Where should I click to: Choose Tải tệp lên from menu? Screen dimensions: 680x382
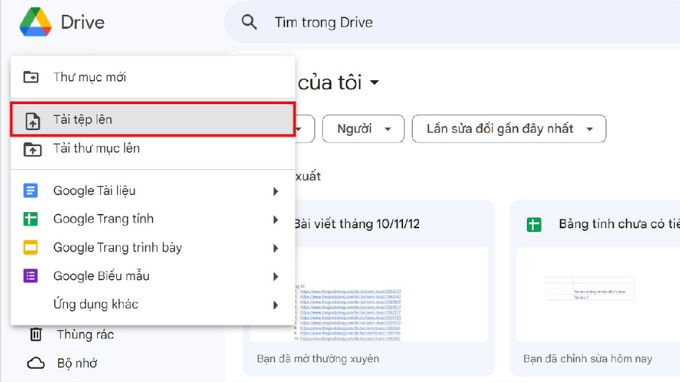coord(153,119)
